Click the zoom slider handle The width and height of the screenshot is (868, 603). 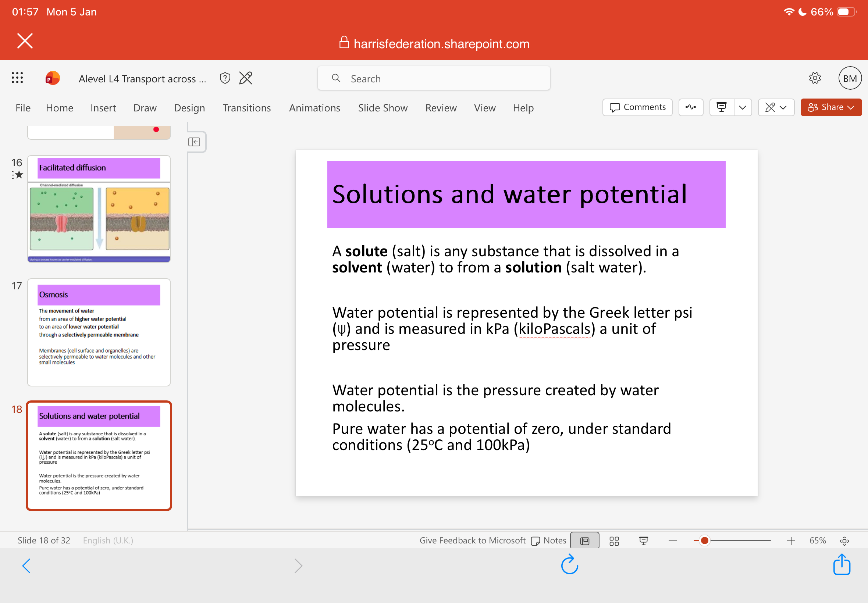(704, 540)
